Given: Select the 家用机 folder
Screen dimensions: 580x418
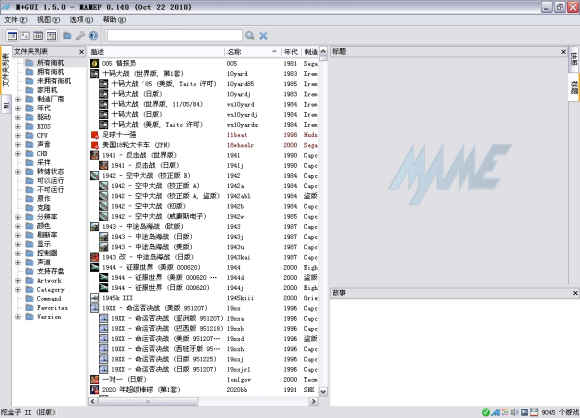Looking at the screenshot, I should coord(47,90).
